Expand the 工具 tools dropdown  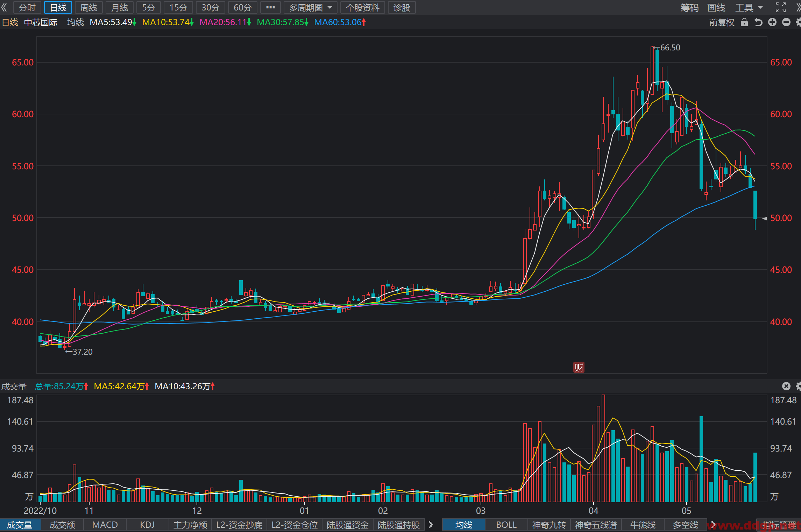(749, 7)
